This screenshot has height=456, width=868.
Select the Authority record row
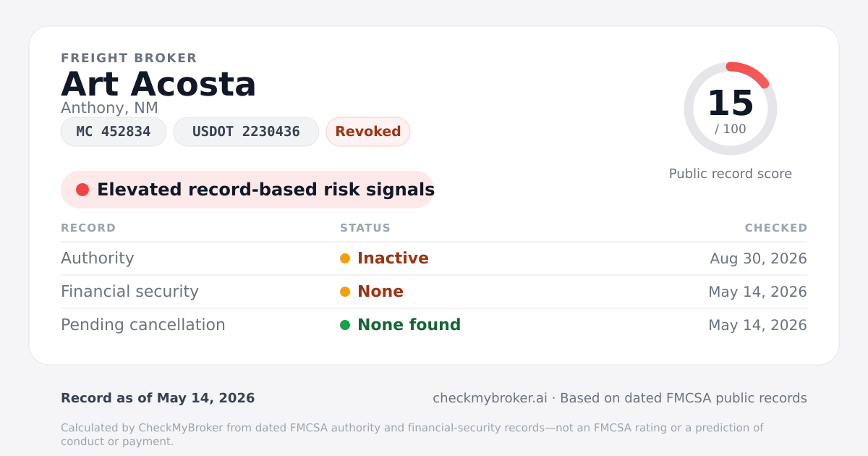click(434, 258)
